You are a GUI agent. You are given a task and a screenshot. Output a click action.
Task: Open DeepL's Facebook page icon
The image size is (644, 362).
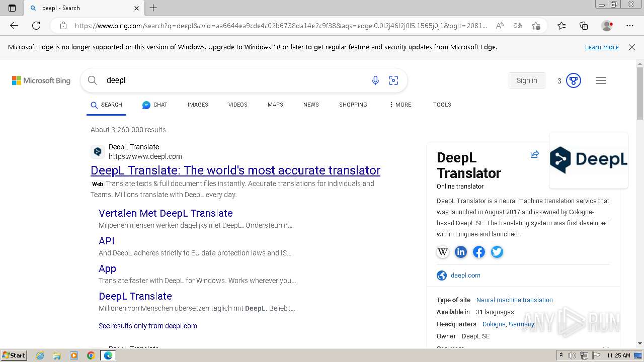click(479, 252)
